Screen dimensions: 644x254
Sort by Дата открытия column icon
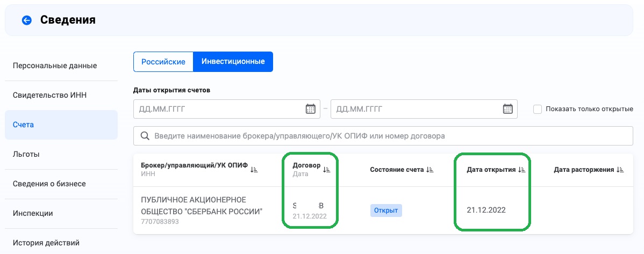click(x=521, y=170)
